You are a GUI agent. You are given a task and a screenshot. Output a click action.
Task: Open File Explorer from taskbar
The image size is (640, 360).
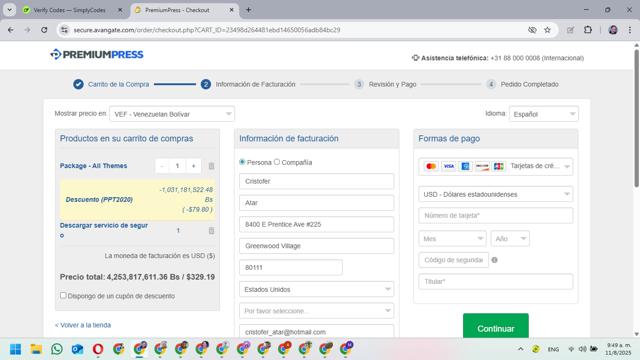coord(36,349)
